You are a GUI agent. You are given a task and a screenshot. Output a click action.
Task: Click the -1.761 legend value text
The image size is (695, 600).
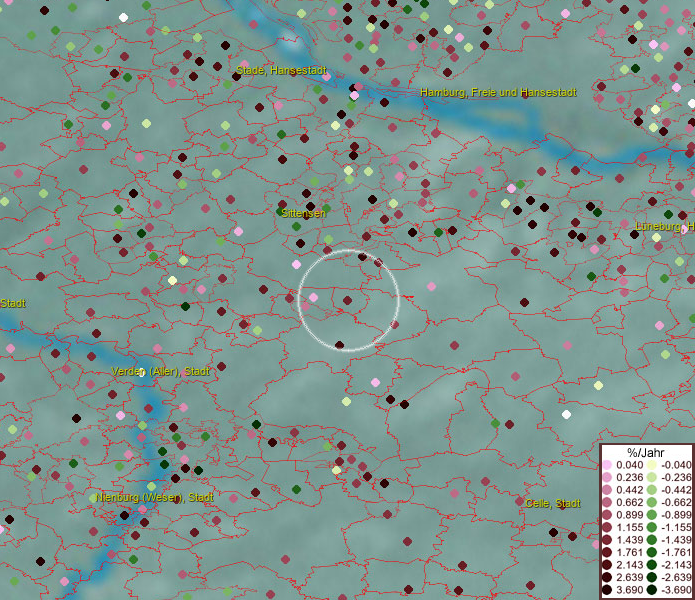676,553
